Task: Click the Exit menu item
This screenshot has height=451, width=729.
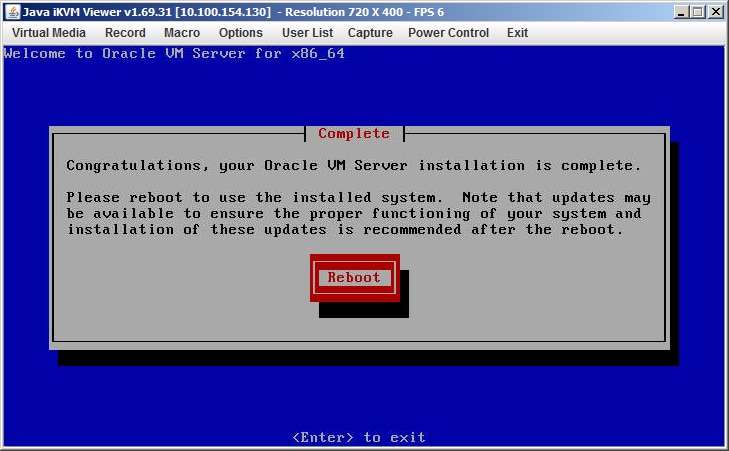Action: pyautogui.click(x=517, y=33)
